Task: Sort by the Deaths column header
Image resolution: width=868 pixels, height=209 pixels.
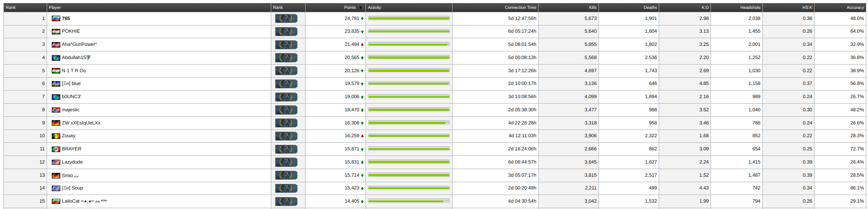Action: coord(650,8)
